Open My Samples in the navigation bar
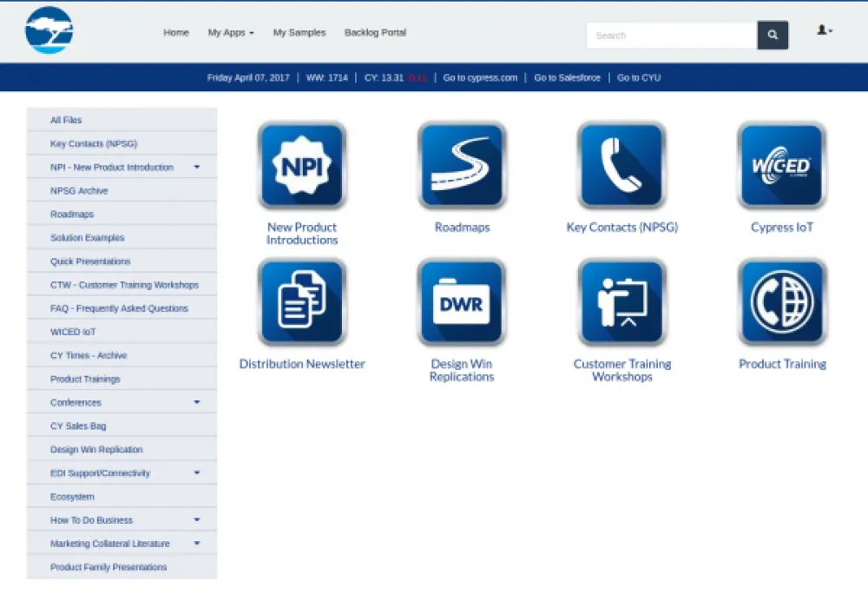This screenshot has width=868, height=595. (x=299, y=33)
